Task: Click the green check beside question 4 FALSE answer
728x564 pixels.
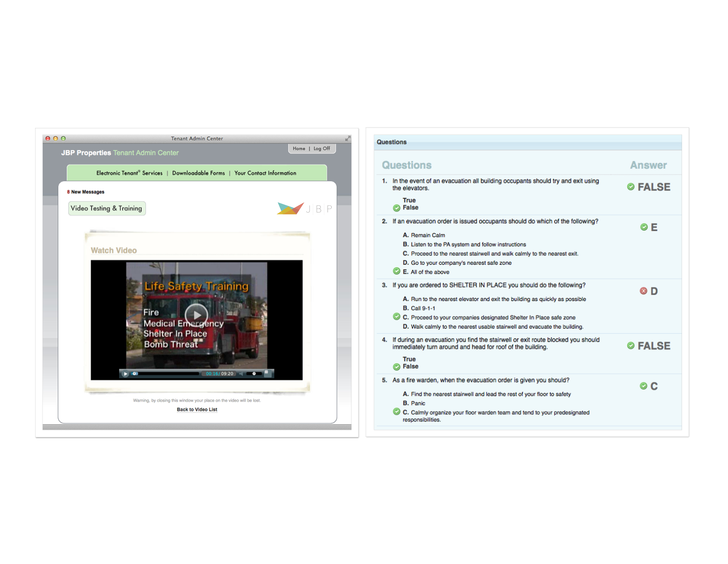Action: tap(630, 346)
